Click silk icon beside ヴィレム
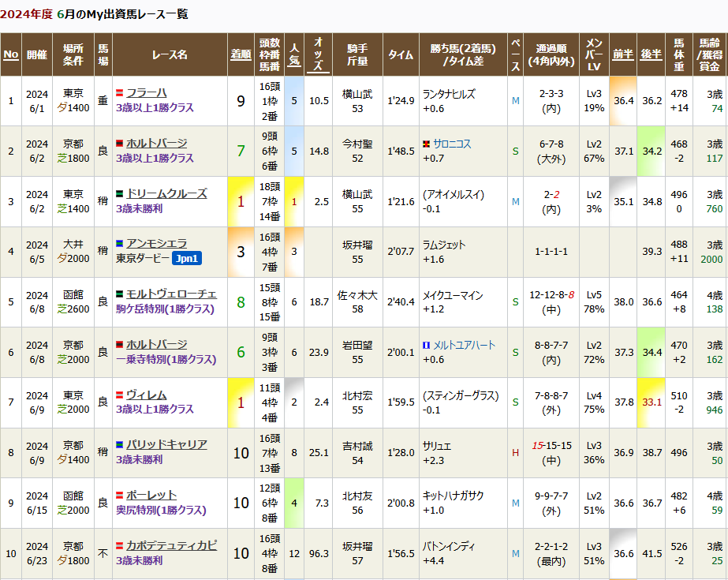Screen dimensions: 728x580 (x=119, y=395)
